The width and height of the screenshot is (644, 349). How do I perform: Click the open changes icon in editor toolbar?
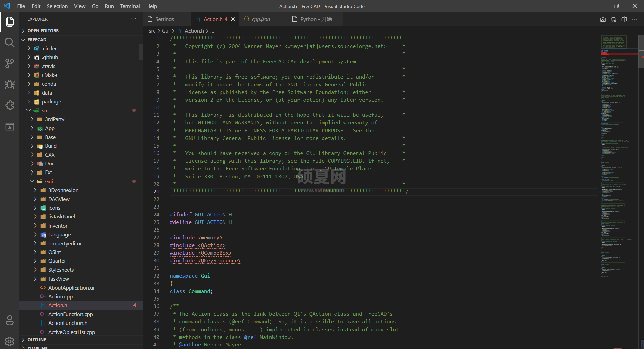click(x=613, y=19)
